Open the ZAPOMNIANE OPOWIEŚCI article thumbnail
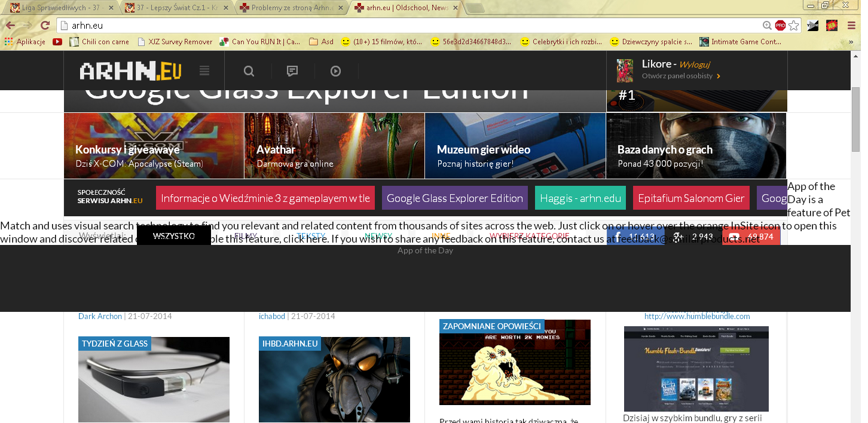This screenshot has height=423, width=868. (x=515, y=362)
